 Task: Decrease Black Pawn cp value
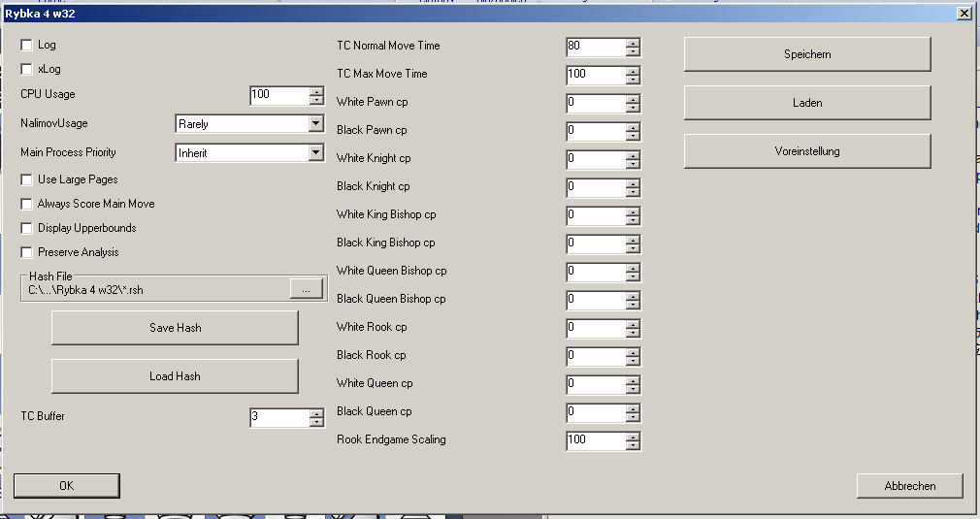(x=634, y=136)
